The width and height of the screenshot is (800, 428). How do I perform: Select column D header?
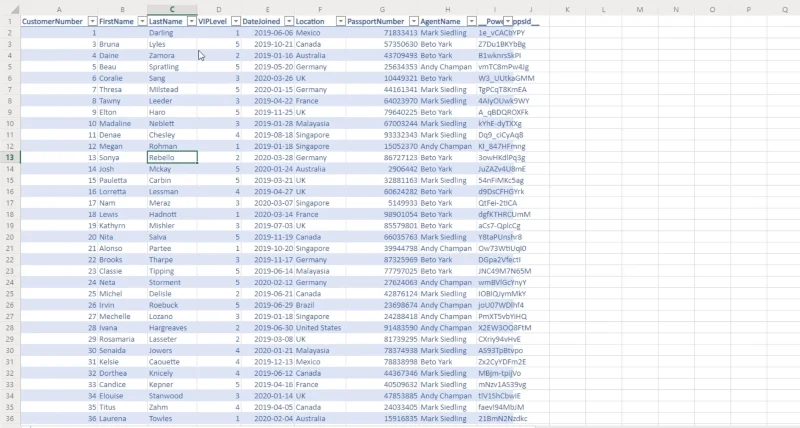point(219,10)
